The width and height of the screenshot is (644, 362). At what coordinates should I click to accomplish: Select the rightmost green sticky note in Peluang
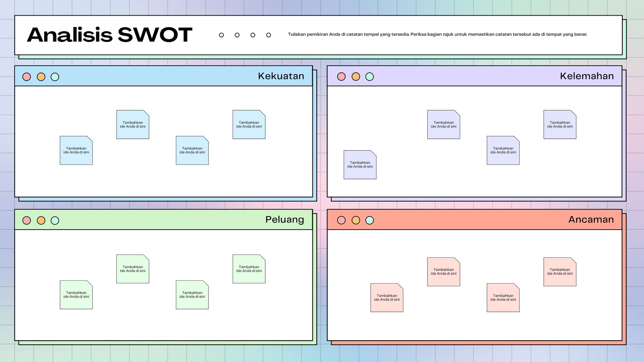[x=249, y=269]
